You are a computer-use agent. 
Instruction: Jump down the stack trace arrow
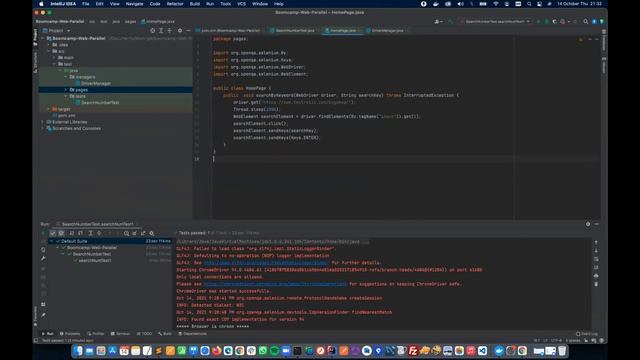[x=596, y=251]
